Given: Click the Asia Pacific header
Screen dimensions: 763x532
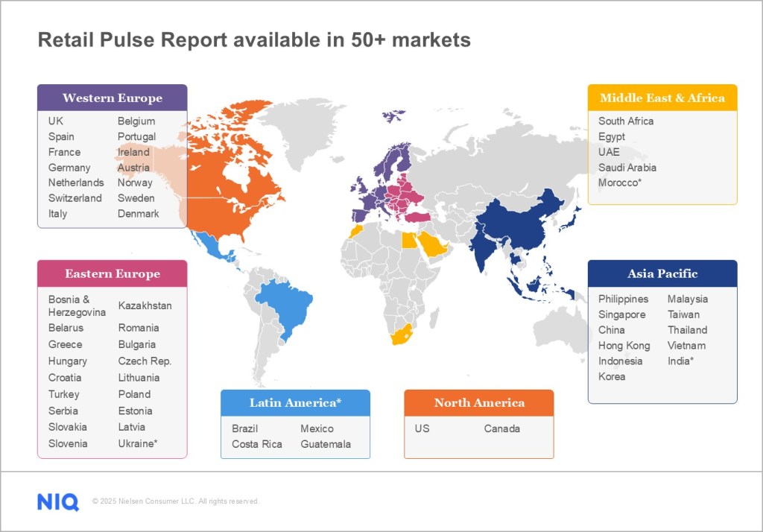Looking at the screenshot, I should coord(662,273).
